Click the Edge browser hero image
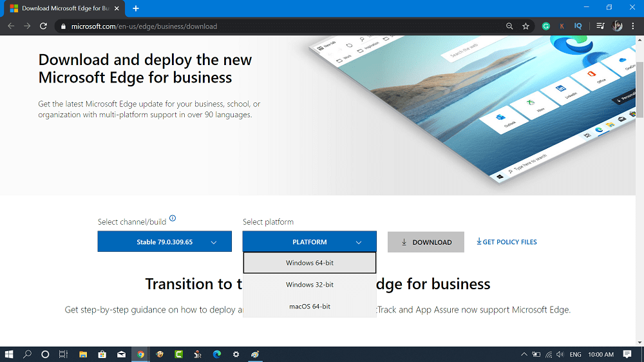 click(472, 109)
